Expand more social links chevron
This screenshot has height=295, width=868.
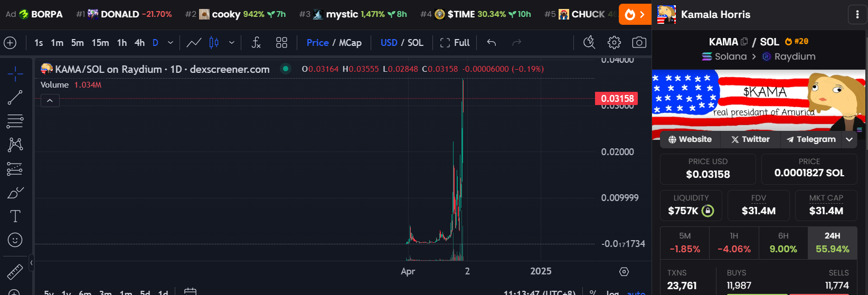[849, 139]
